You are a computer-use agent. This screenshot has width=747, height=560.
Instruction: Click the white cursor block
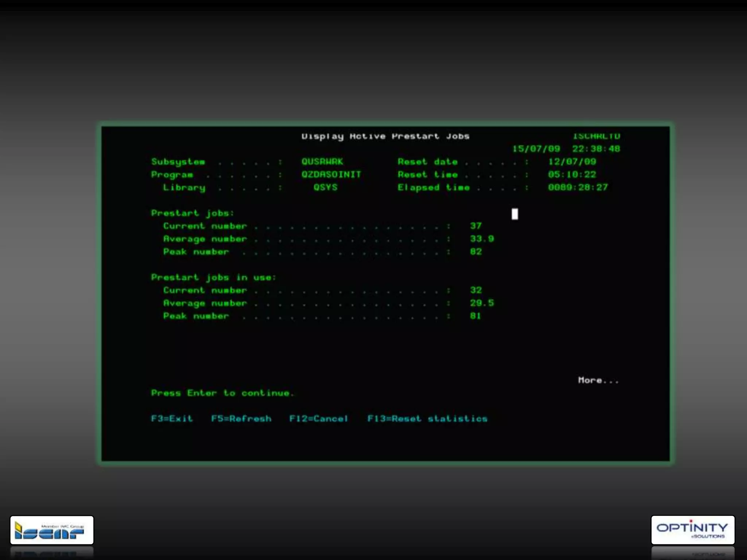point(514,214)
